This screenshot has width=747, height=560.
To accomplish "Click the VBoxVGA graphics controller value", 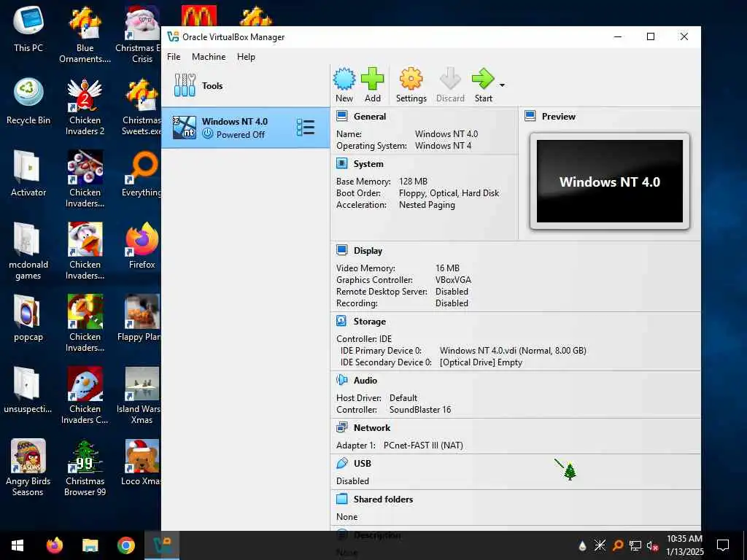I will [x=453, y=280].
